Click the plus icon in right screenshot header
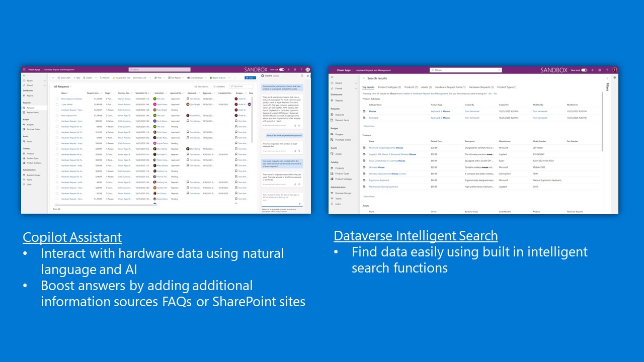This screenshot has height=362, width=644. coord(593,70)
